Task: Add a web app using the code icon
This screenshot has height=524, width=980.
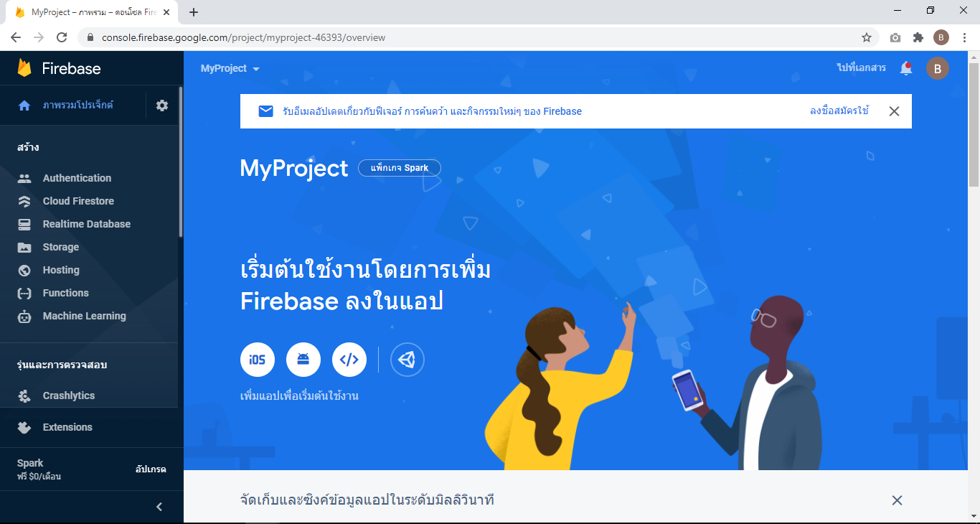Action: tap(349, 360)
